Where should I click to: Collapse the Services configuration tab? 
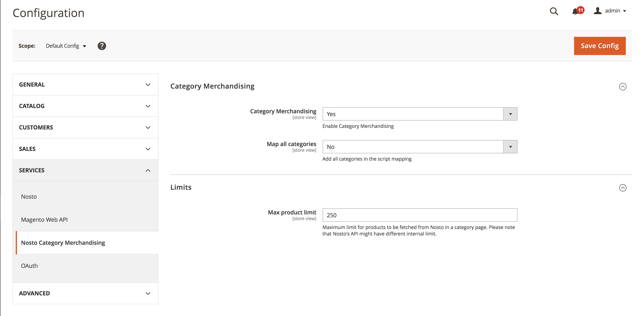click(85, 170)
